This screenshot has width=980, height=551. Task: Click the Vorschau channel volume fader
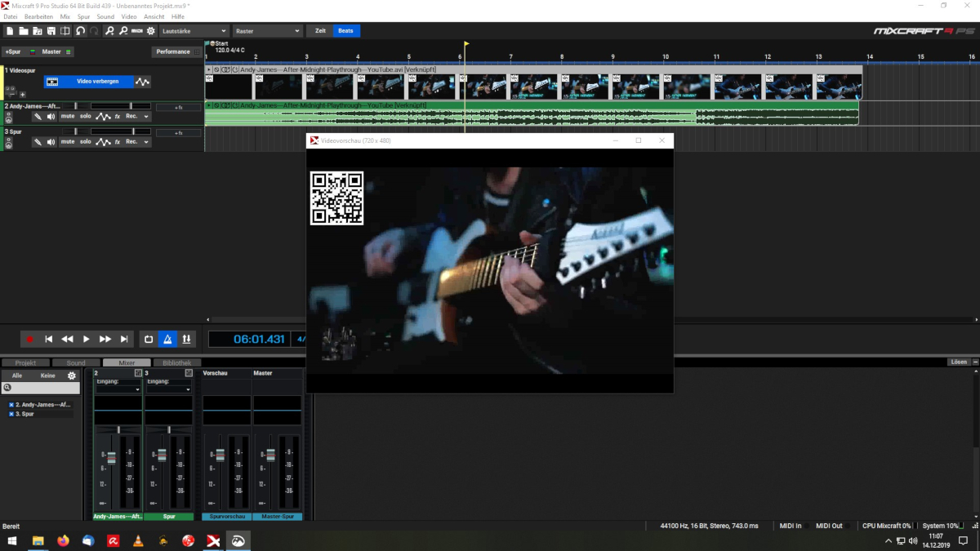coord(220,454)
